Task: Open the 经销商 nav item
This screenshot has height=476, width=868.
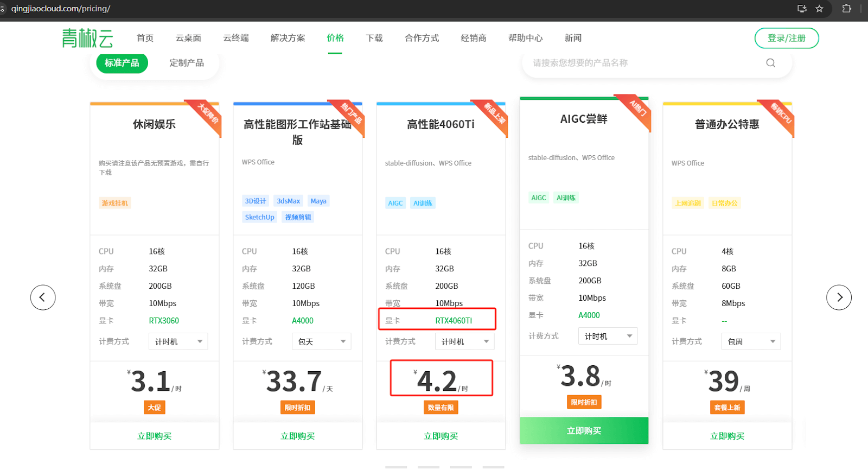Action: tap(474, 38)
